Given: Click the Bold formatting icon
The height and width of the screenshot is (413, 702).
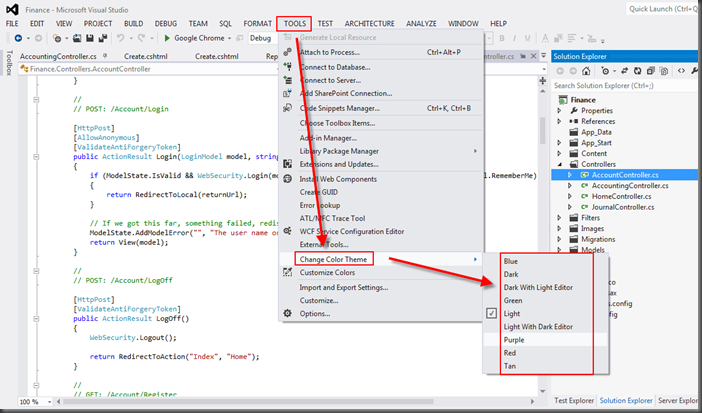Looking at the screenshot, I should pos(502,39).
